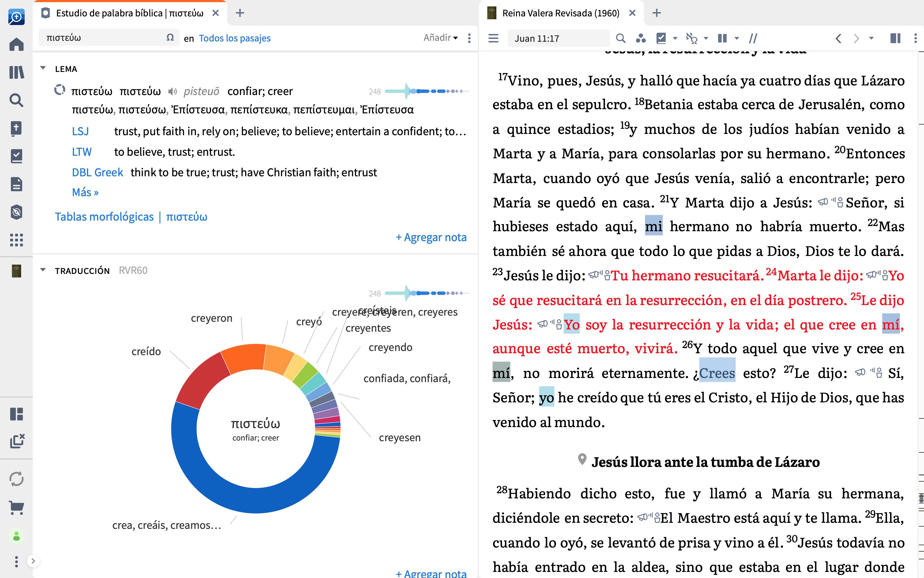This screenshot has height=578, width=924.
Task: Add new tab in word study panel
Action: pos(240,13)
